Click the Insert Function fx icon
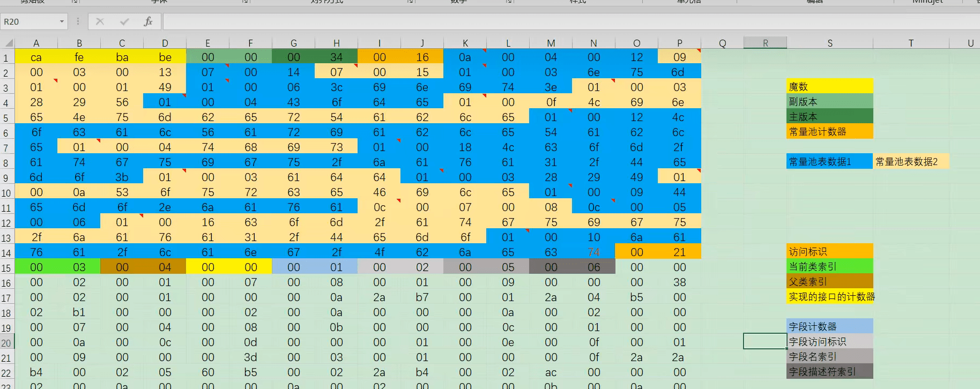This screenshot has height=389, width=980. 148,21
